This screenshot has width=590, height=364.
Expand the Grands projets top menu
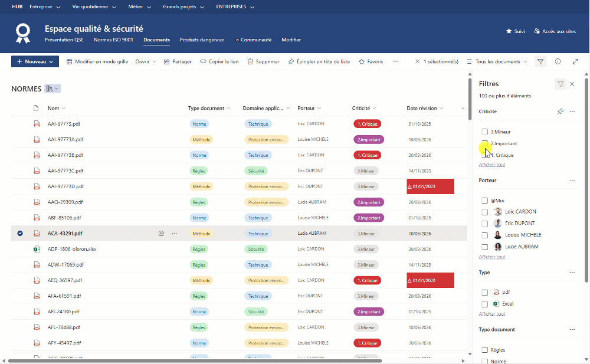(183, 6)
